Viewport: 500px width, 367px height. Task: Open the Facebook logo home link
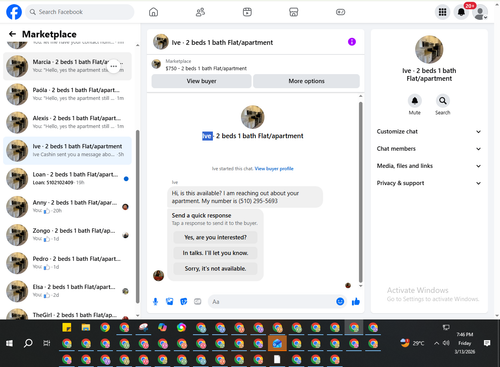coord(14,12)
